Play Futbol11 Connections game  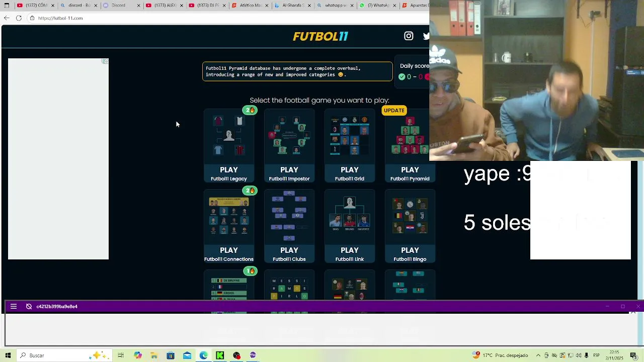[229, 226]
